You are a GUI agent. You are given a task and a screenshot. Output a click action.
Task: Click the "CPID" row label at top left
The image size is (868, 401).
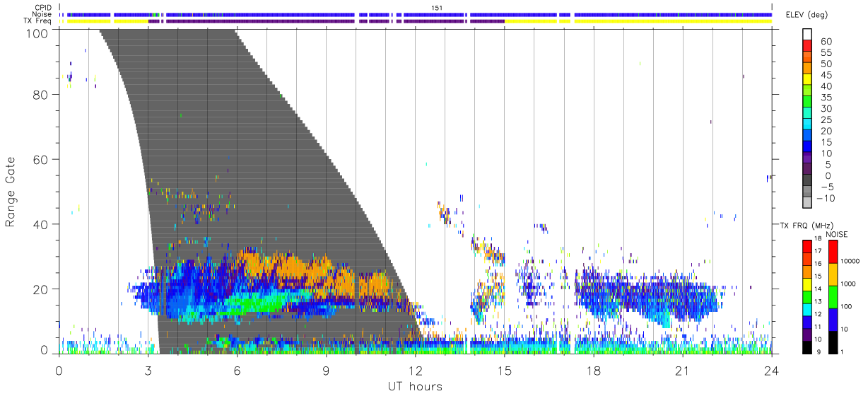[43, 8]
